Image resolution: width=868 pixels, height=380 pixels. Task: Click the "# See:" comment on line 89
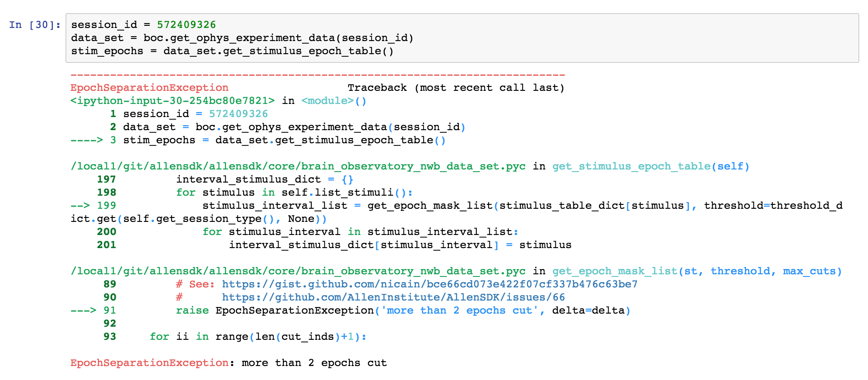(x=195, y=284)
